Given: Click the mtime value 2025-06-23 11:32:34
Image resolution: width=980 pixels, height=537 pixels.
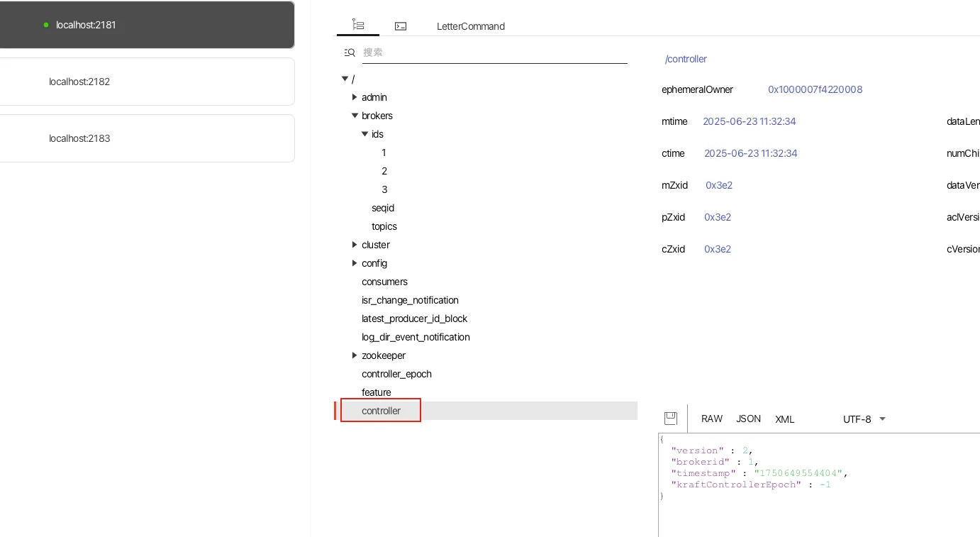Looking at the screenshot, I should (x=750, y=121).
